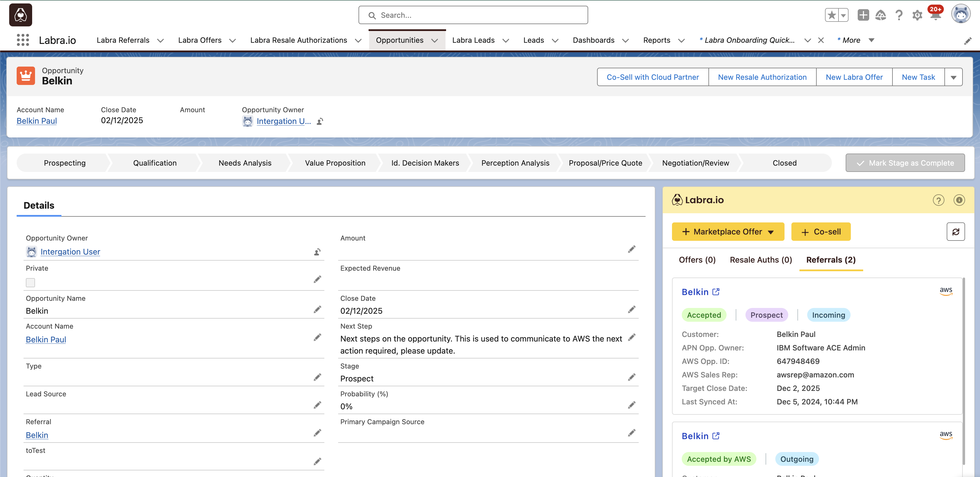Click the New Labra Offer button
The image size is (980, 477).
[x=854, y=77]
